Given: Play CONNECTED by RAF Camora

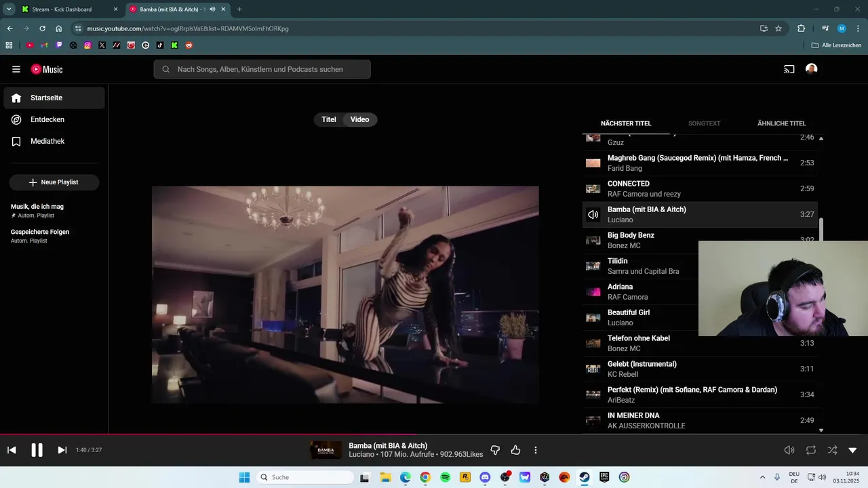Looking at the screenshot, I should tap(700, 188).
